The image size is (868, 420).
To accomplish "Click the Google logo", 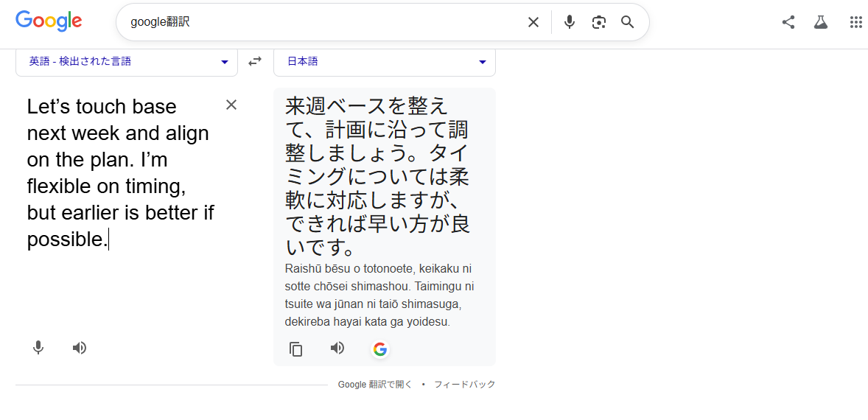I will pos(49,21).
